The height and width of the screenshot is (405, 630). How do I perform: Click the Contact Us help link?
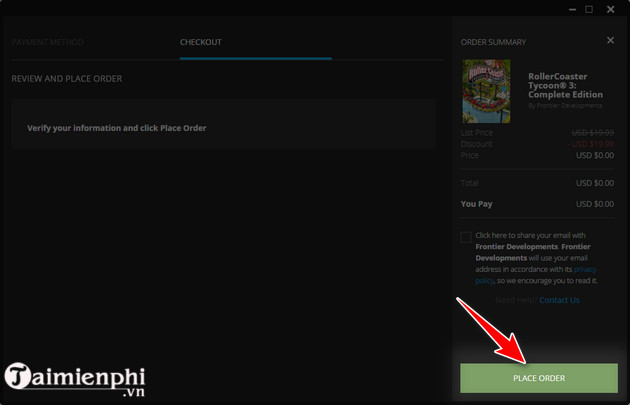(559, 300)
